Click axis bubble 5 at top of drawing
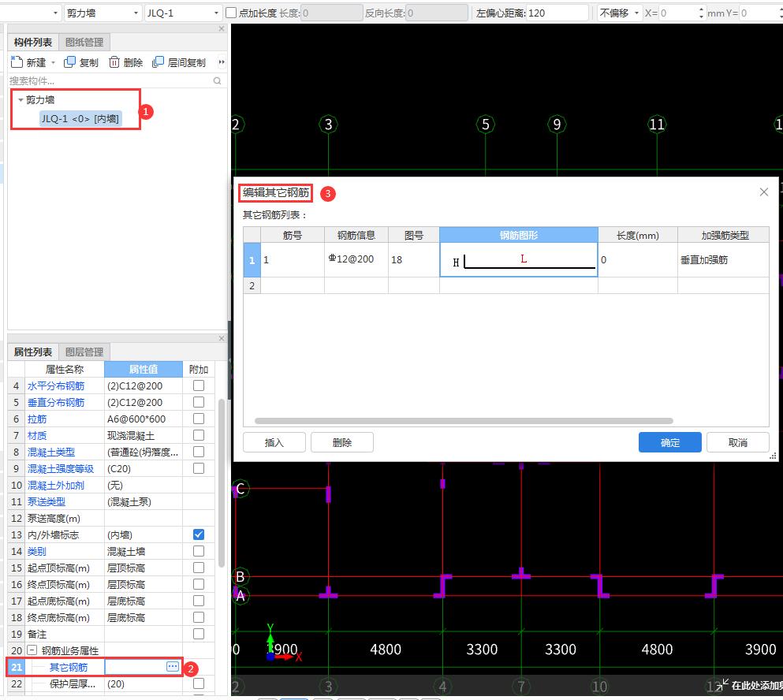 pyautogui.click(x=486, y=124)
